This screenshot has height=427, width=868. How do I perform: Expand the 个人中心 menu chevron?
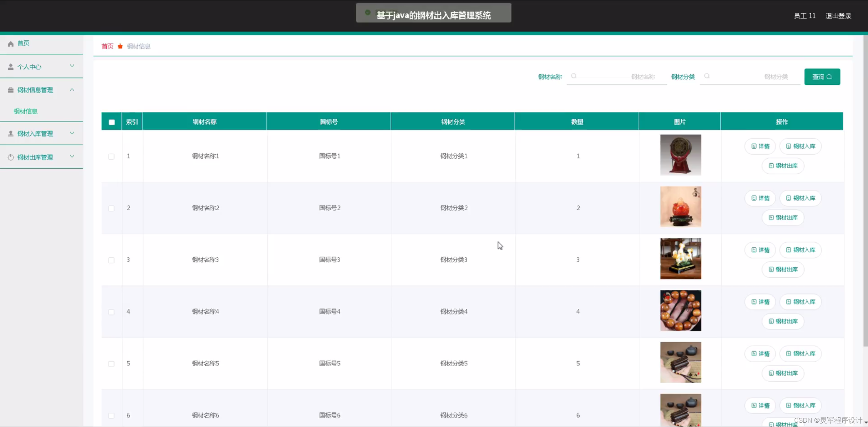72,66
